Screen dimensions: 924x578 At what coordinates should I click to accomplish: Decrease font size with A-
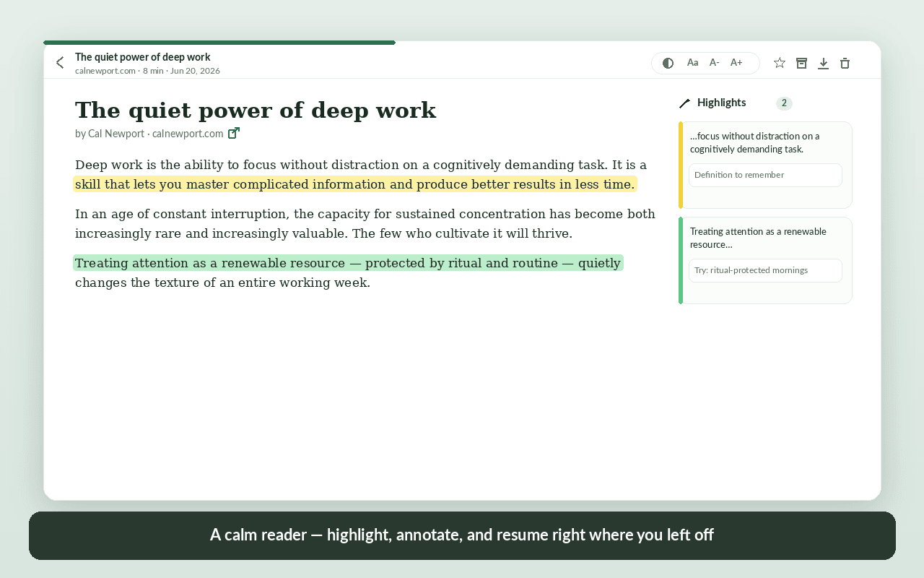(x=715, y=63)
